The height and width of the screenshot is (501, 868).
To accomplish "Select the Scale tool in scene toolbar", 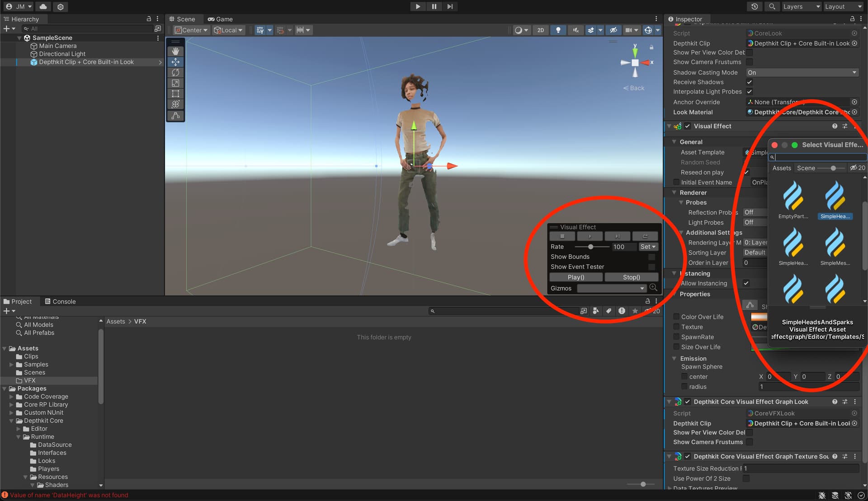I will 175,83.
